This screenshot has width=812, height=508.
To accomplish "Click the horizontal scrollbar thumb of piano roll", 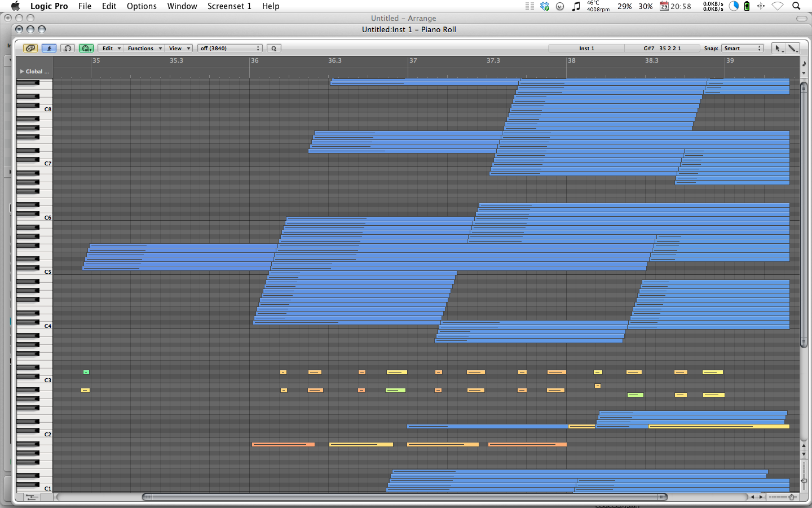I will click(x=405, y=497).
